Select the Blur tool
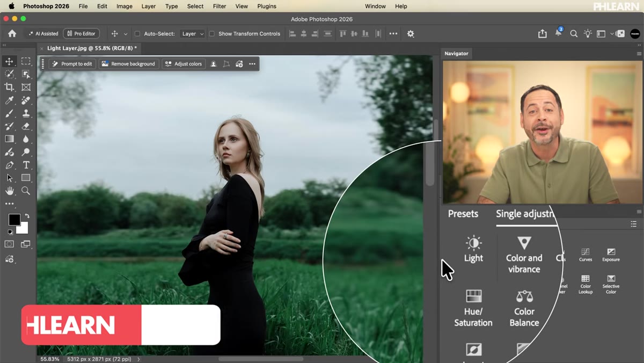The image size is (644, 363). pos(26,139)
